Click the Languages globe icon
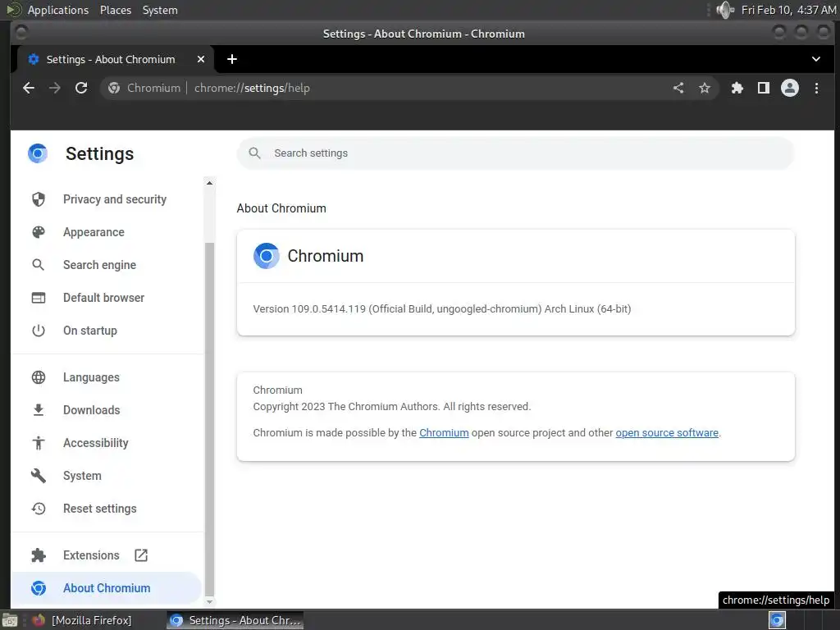This screenshot has width=840, height=630. point(39,377)
